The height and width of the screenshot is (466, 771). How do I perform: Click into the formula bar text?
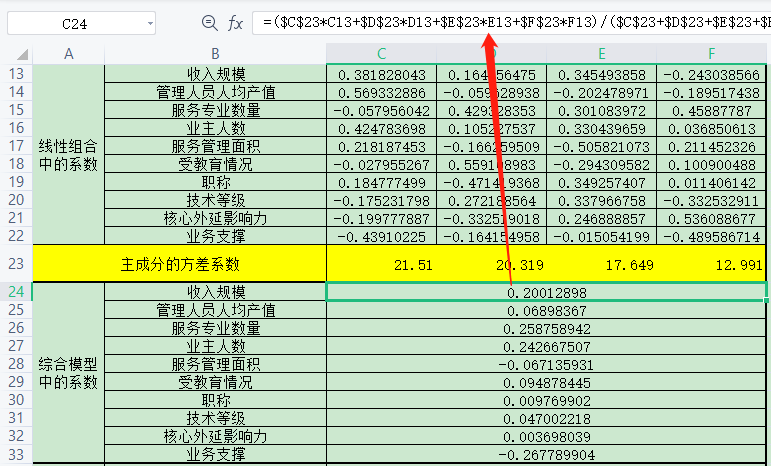pyautogui.click(x=510, y=22)
